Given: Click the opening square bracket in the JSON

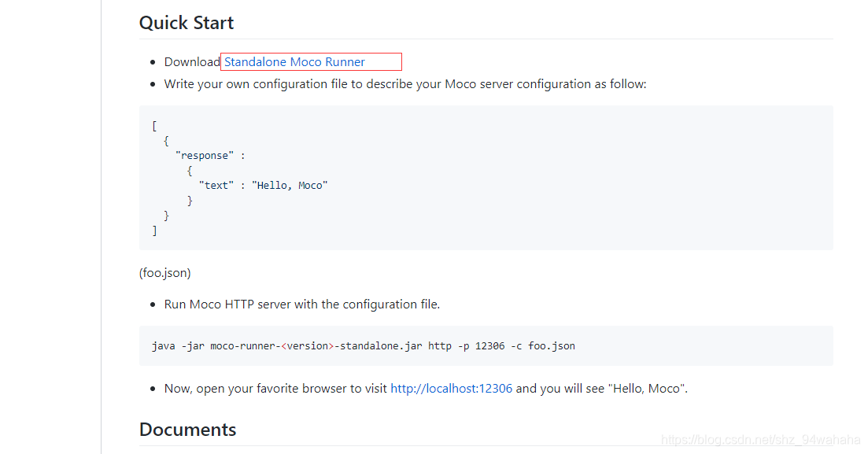Looking at the screenshot, I should pyautogui.click(x=155, y=126).
